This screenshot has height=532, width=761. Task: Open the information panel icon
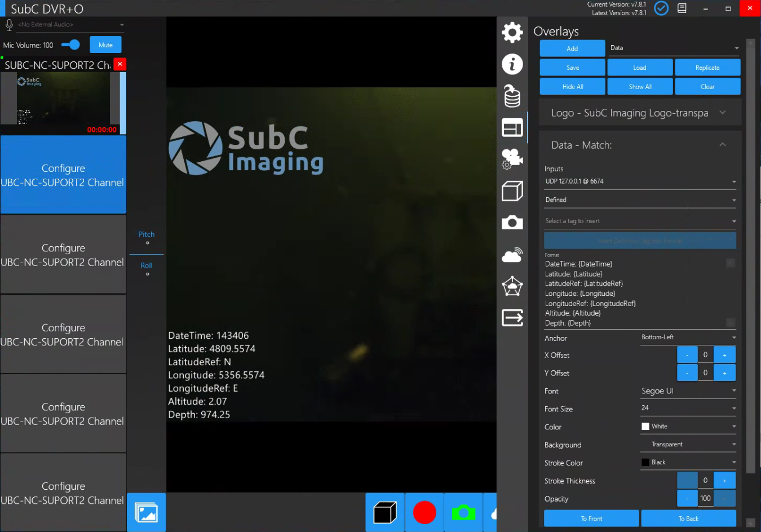click(x=512, y=64)
